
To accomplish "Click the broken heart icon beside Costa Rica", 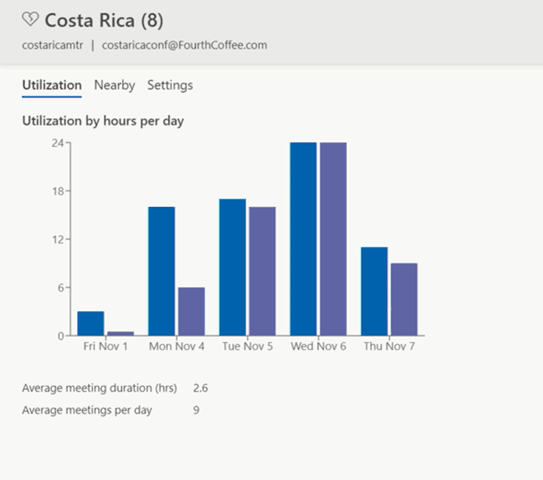I will pyautogui.click(x=30, y=19).
